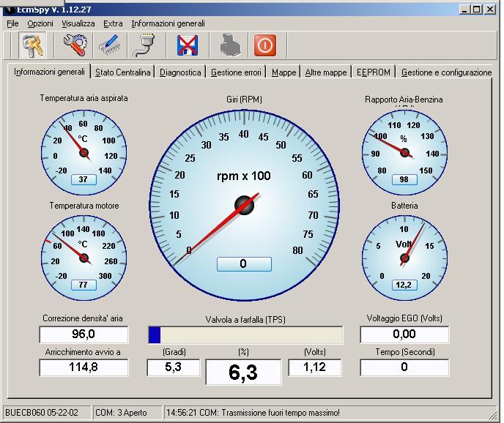Open the wrench and gear settings tool

tap(75, 45)
